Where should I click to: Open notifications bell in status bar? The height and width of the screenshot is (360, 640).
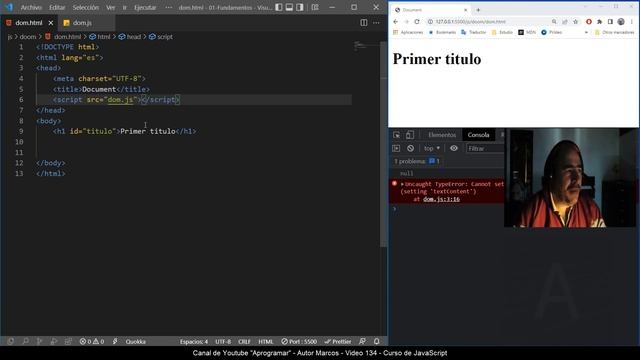376,341
